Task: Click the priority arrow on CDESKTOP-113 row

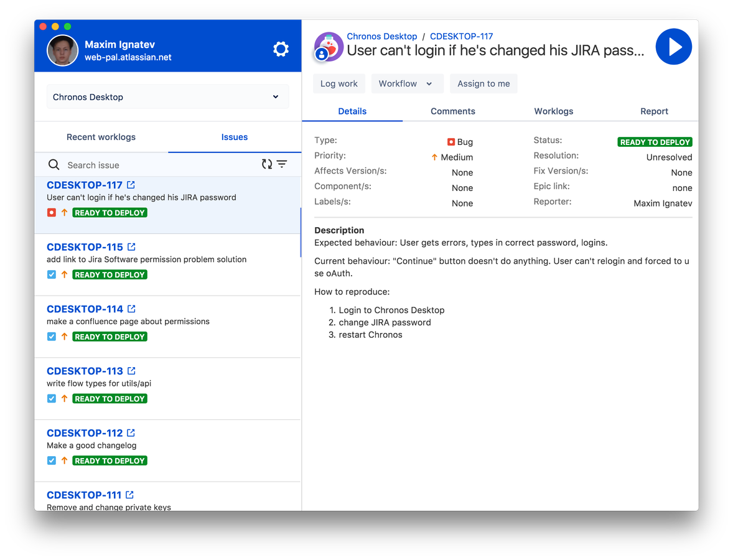Action: 65,399
